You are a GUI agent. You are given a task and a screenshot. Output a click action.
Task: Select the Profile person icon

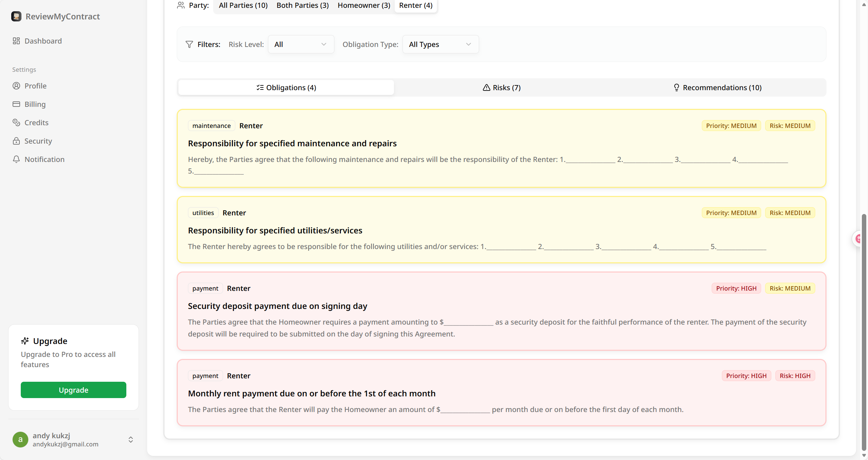click(x=16, y=86)
